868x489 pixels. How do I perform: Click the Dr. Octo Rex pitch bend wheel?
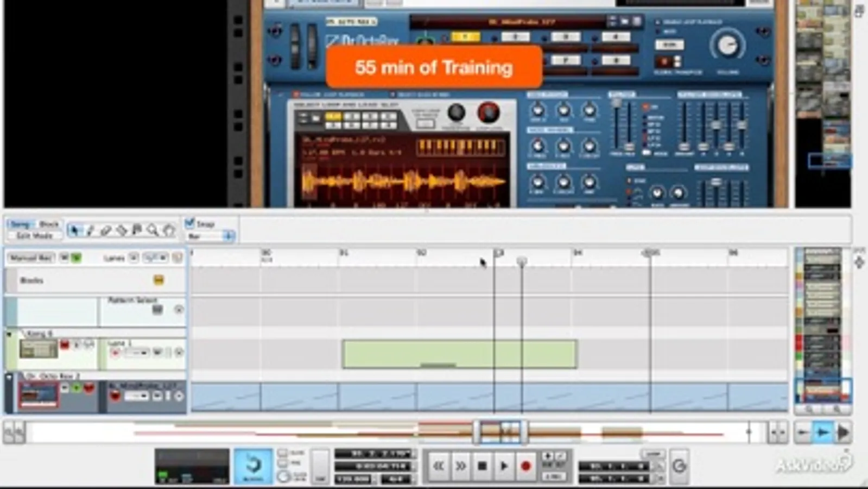(x=295, y=46)
